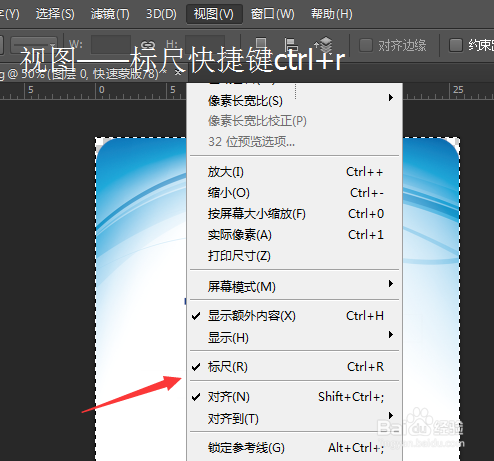This screenshot has width=494, height=461.
Task: Click the 视图(V) menu
Action: click(214, 14)
